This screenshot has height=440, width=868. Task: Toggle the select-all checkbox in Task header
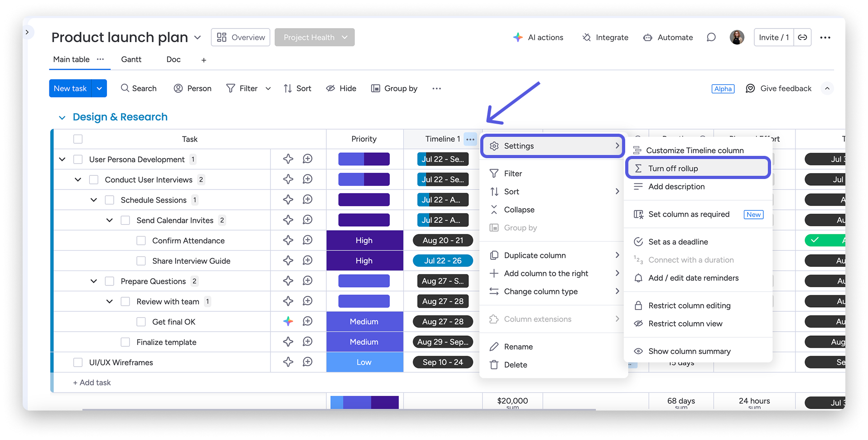(78, 139)
